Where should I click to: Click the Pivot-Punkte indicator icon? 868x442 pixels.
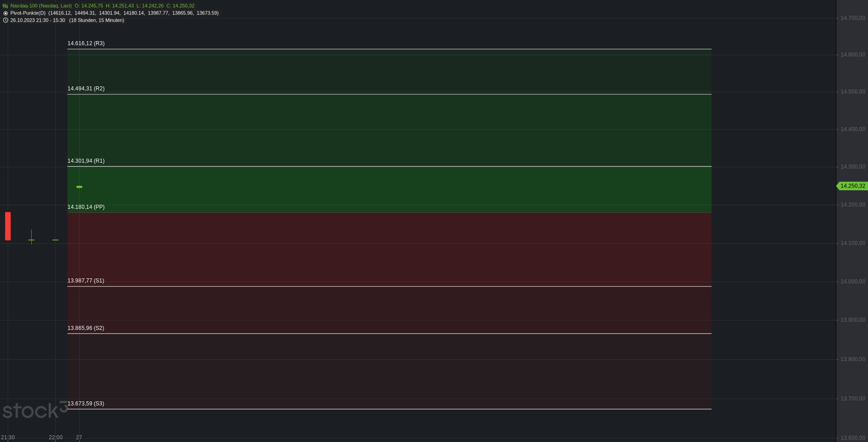[x=5, y=13]
